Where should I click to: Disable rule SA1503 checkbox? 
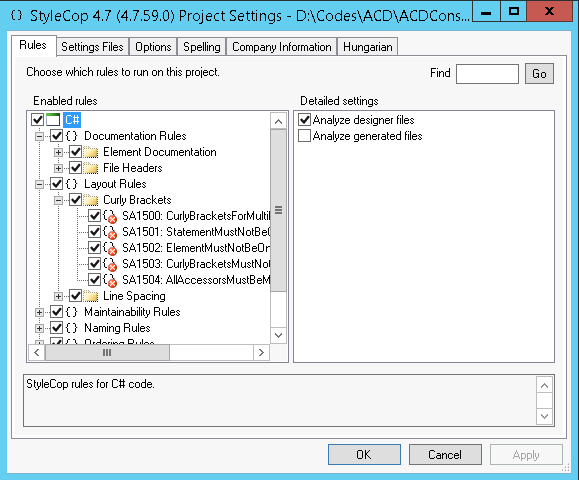pos(95,264)
